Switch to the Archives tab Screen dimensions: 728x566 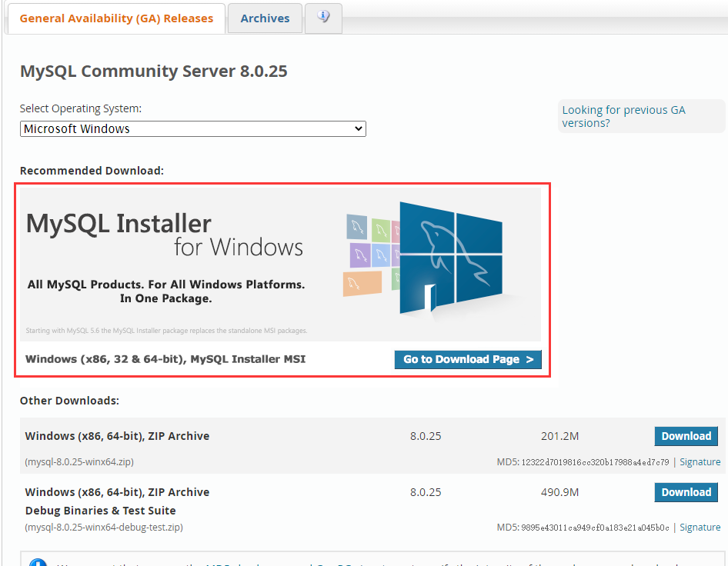265,18
